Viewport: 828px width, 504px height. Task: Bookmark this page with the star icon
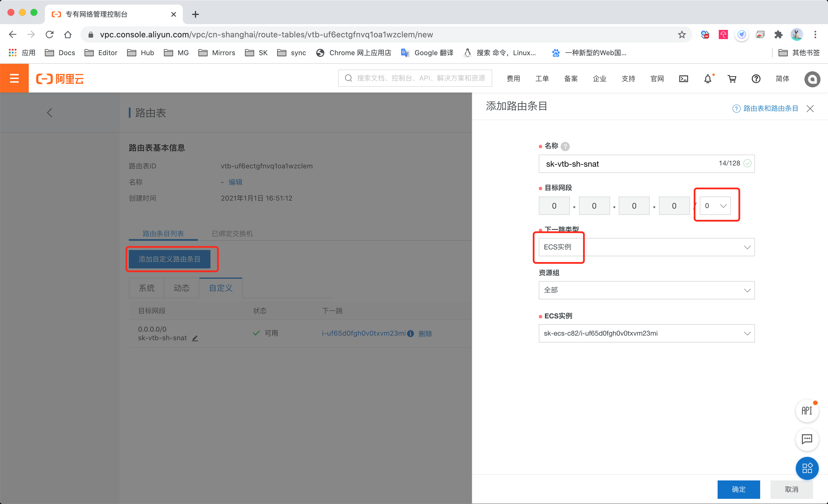click(681, 34)
